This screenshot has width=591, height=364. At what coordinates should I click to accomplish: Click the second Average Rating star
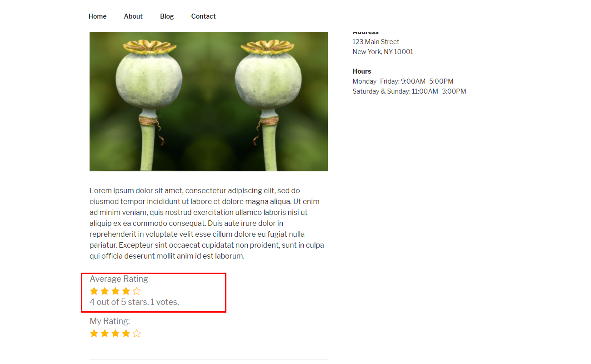pos(105,291)
